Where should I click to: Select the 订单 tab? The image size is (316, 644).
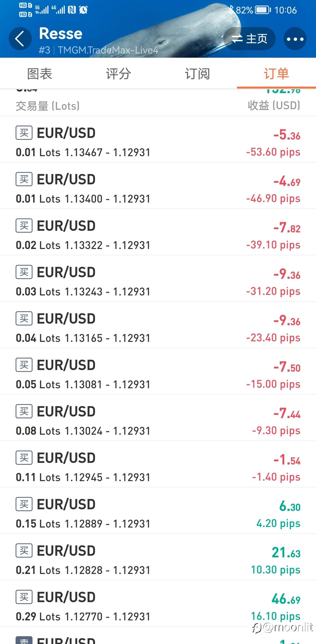276,74
